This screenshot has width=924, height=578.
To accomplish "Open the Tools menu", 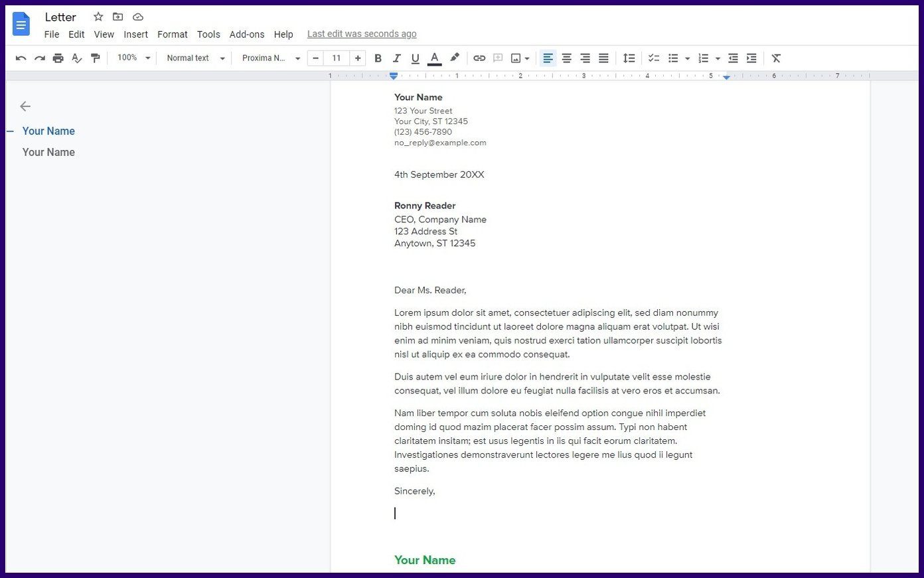I will (208, 35).
